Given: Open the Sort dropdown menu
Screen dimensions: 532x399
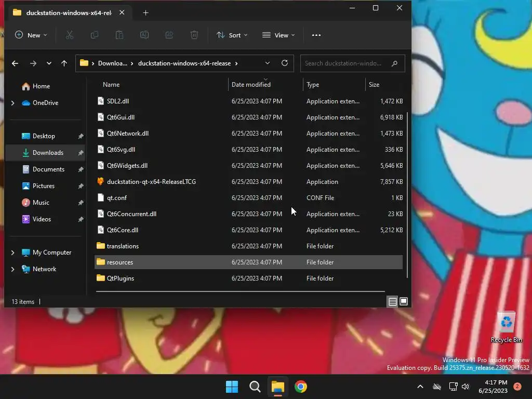Looking at the screenshot, I should point(232,35).
